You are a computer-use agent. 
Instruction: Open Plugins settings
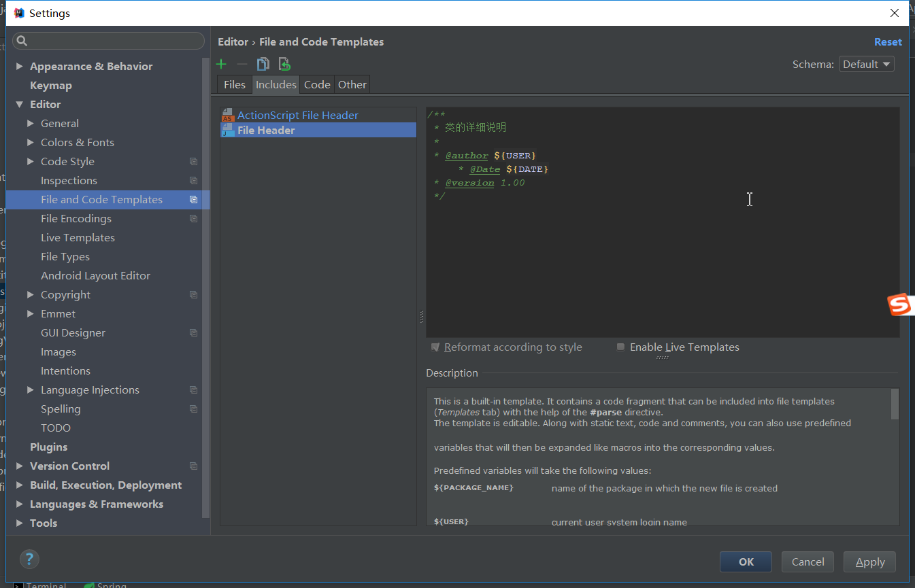[49, 447]
